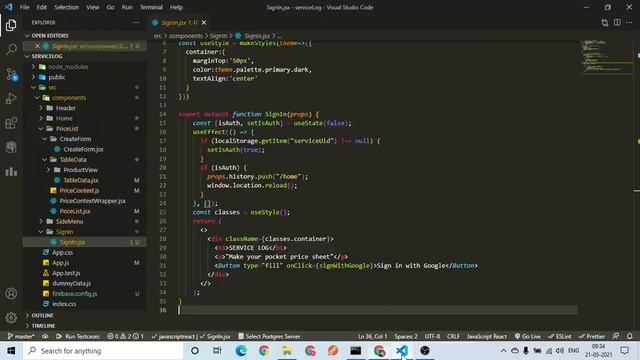Open the Source Control view
This screenshot has height=360, width=640.
click(x=11, y=74)
